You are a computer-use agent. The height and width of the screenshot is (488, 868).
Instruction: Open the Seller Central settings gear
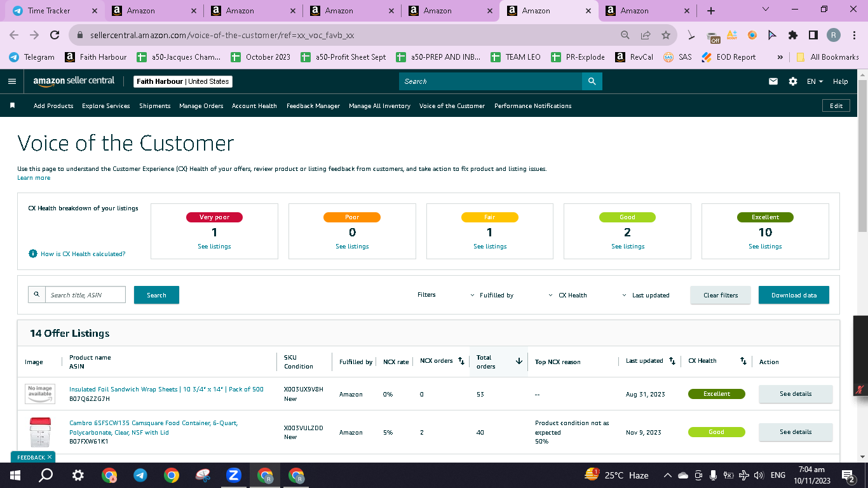(x=792, y=81)
